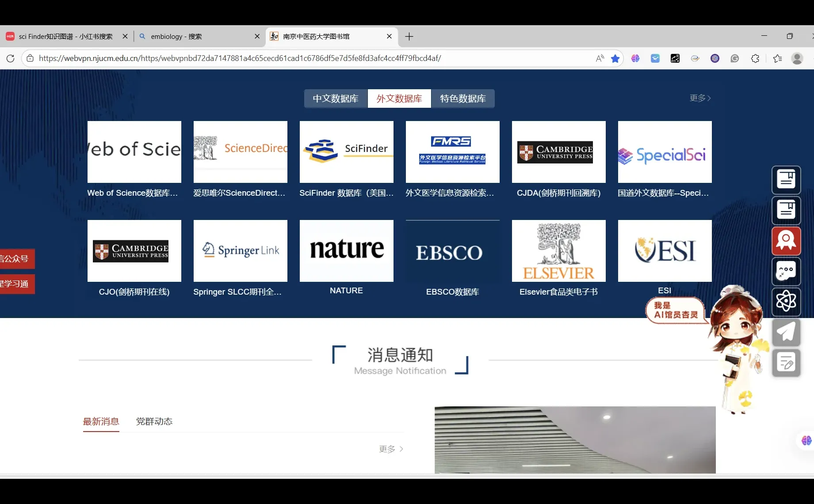Open the ScienceDirect logo tile
Screen dimensions: 814x504
(x=241, y=152)
